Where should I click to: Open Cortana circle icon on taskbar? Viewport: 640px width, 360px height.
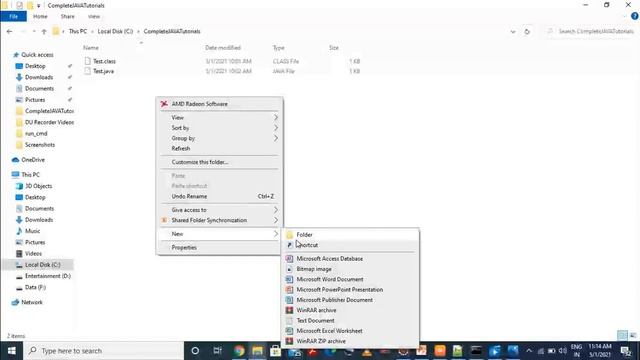point(195,351)
